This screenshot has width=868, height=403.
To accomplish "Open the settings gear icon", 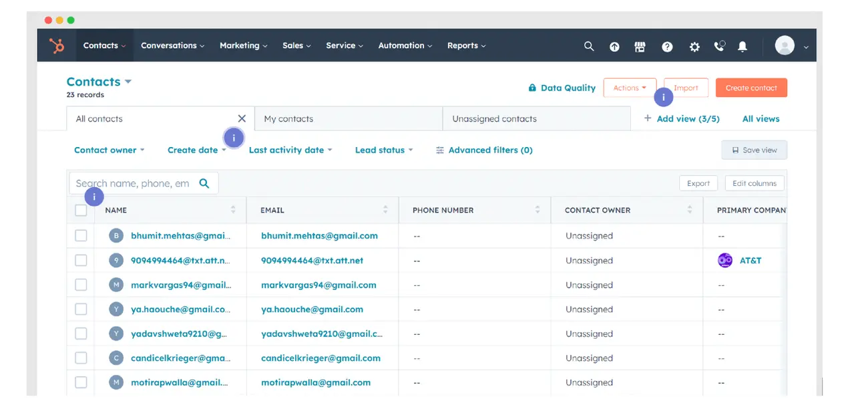I will point(694,46).
